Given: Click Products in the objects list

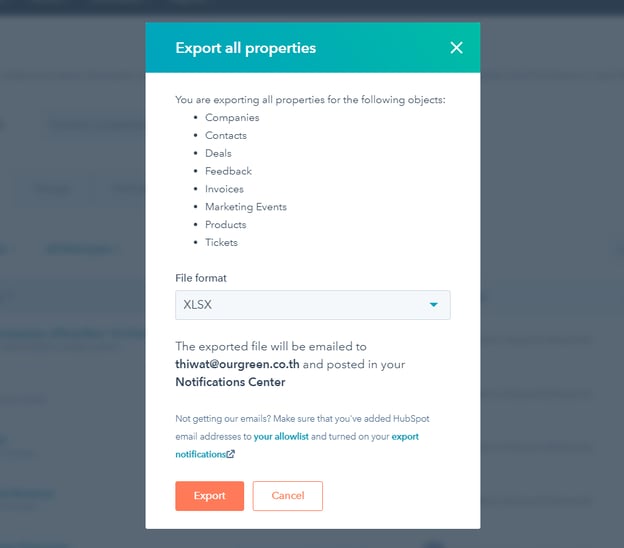Looking at the screenshot, I should [225, 225].
